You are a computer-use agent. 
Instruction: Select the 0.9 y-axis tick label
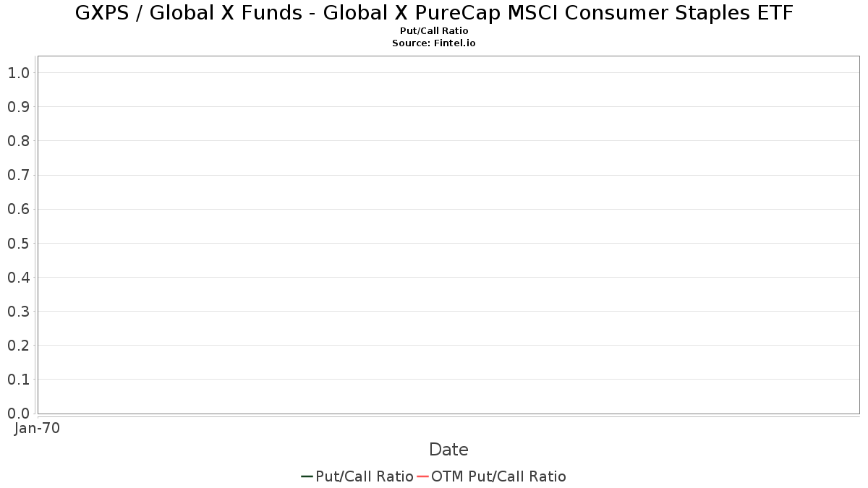18,107
